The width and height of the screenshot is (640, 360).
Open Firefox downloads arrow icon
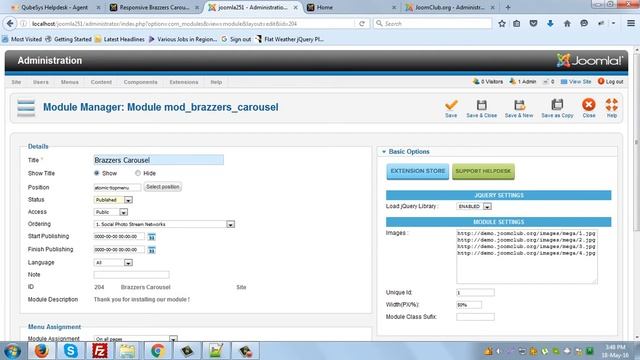click(550, 24)
